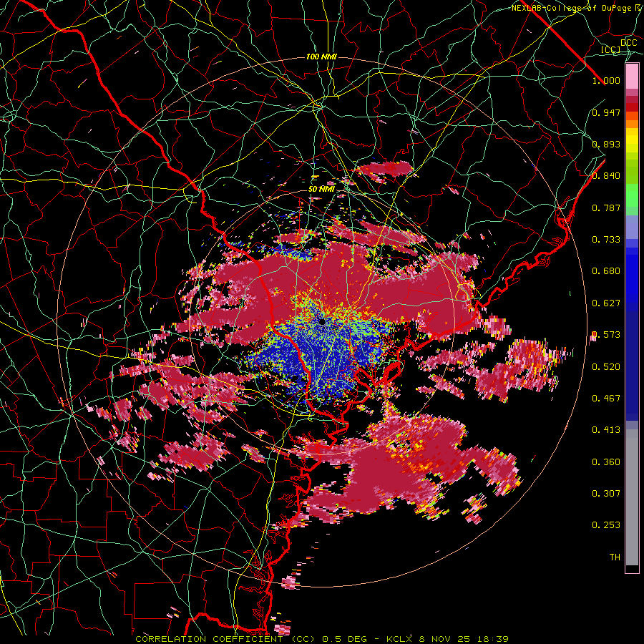Viewport: 644px width, 644px height.
Task: Click the black radar site dot at center
Action: tap(323, 321)
